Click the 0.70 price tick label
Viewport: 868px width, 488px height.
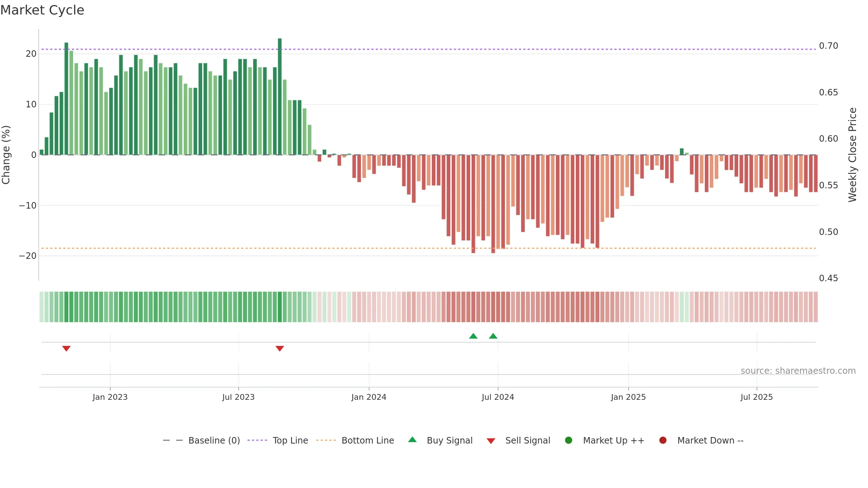(x=829, y=46)
